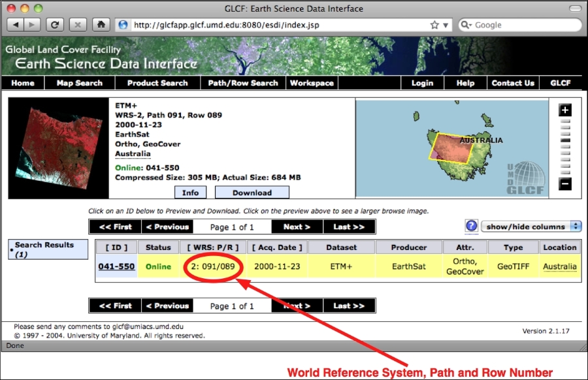Set map zoom level using the slider bars

click(564, 147)
